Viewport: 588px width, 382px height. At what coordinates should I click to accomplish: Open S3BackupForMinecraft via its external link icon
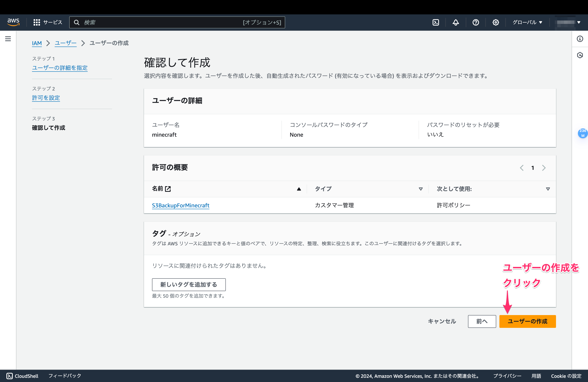tap(168, 189)
